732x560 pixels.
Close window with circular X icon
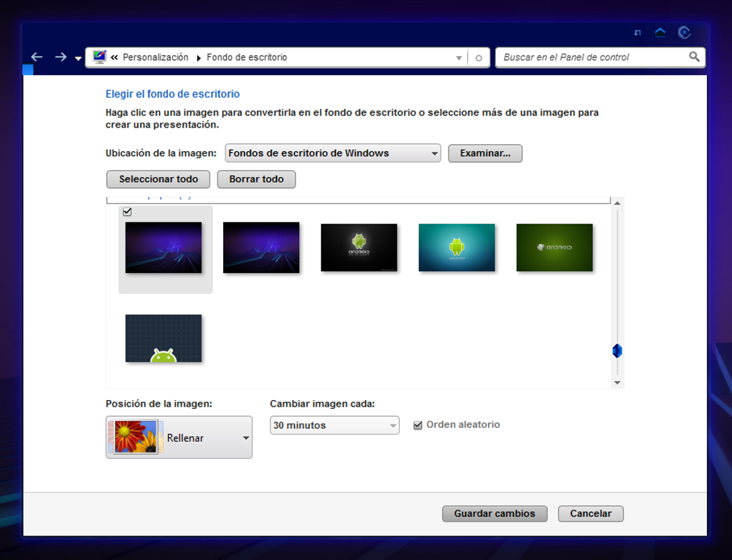point(684,32)
